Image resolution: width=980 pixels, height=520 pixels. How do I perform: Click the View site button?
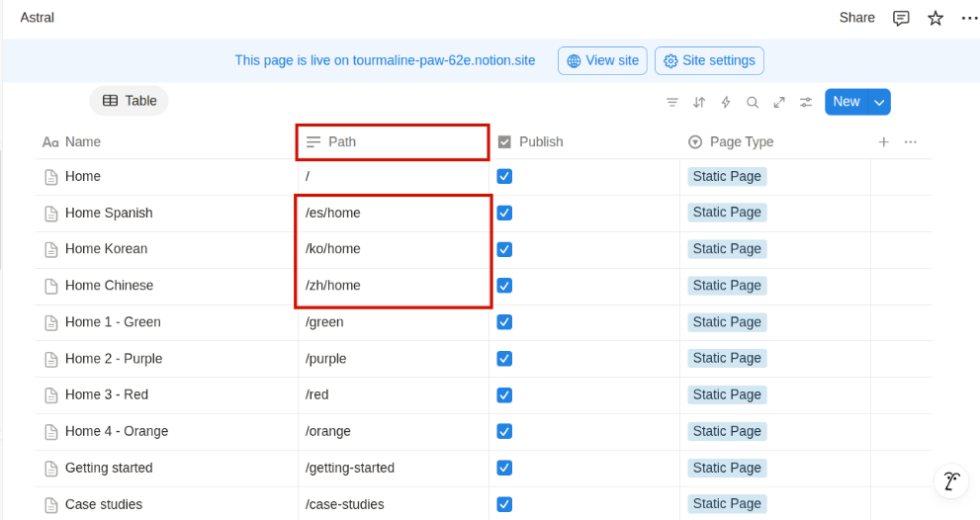[x=602, y=60]
